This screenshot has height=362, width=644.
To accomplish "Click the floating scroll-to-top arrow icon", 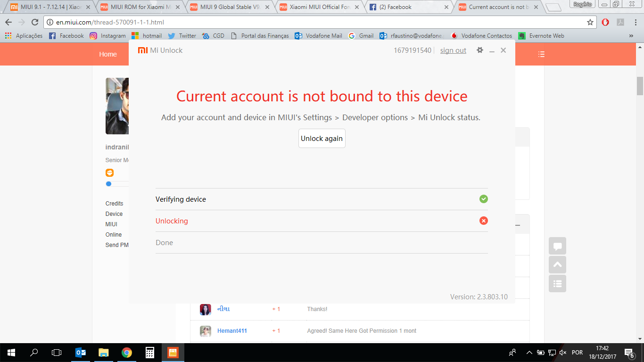I will (557, 265).
